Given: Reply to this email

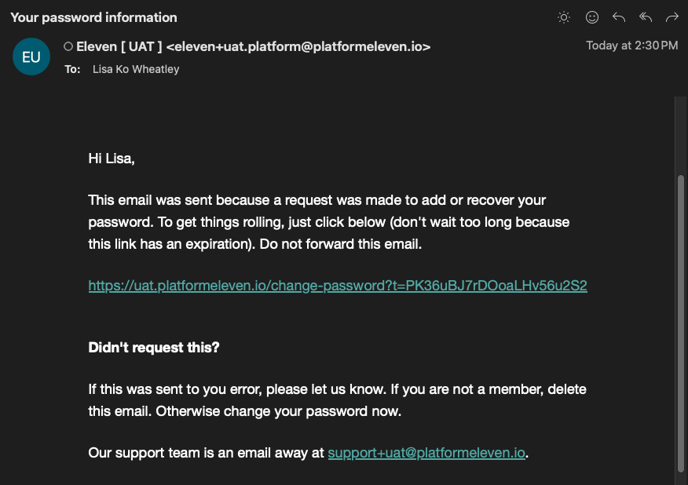Looking at the screenshot, I should pyautogui.click(x=619, y=18).
